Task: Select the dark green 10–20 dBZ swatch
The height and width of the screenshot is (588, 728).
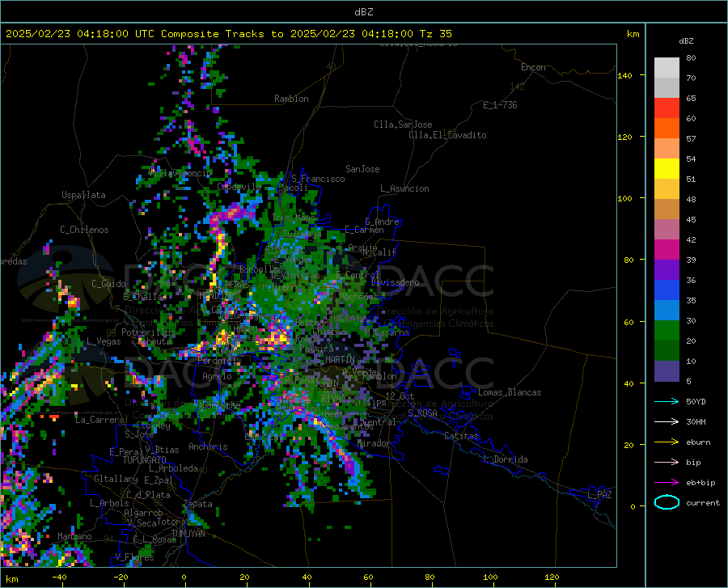Action: click(x=667, y=351)
